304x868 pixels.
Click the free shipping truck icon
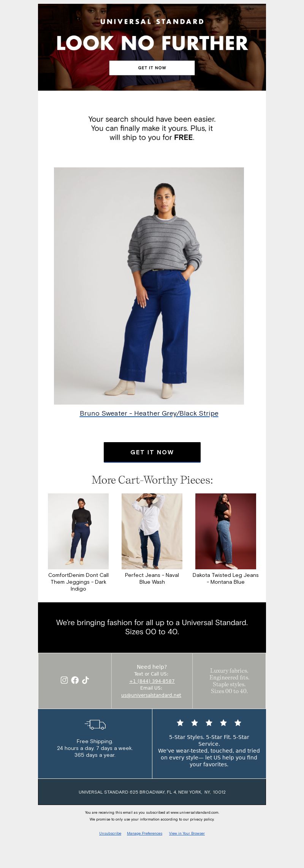pos(95,725)
